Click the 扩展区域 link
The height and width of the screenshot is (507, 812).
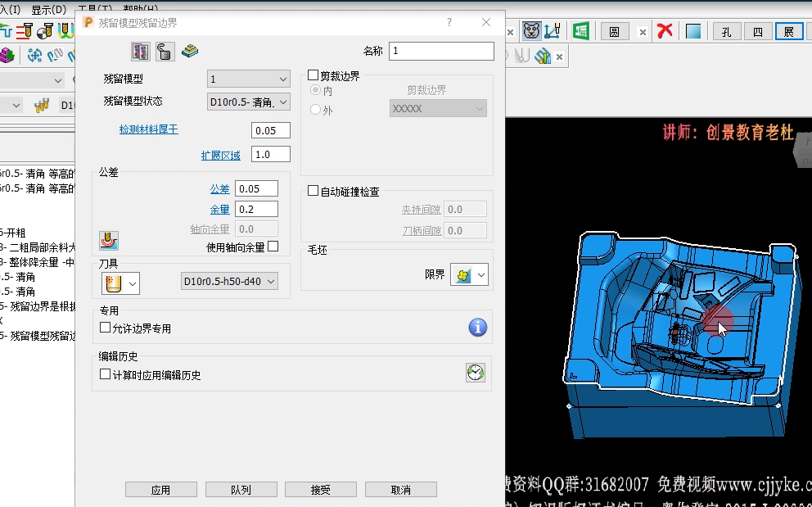[221, 155]
